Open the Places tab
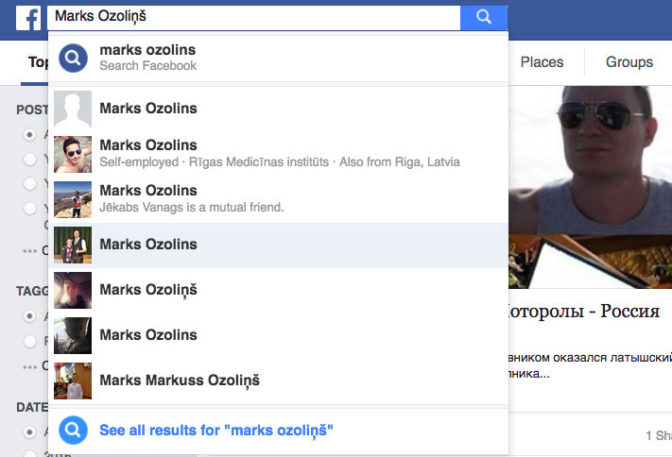Screen dimensions: 672x457 (x=542, y=62)
